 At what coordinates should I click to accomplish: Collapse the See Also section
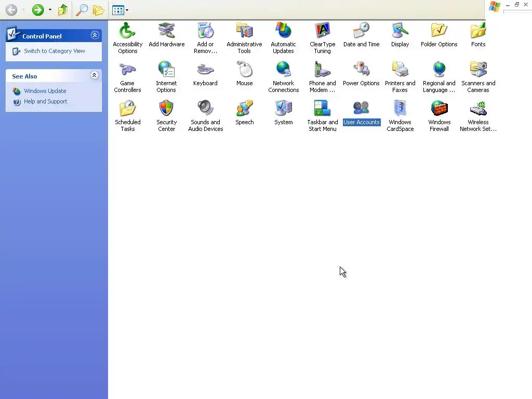[95, 75]
